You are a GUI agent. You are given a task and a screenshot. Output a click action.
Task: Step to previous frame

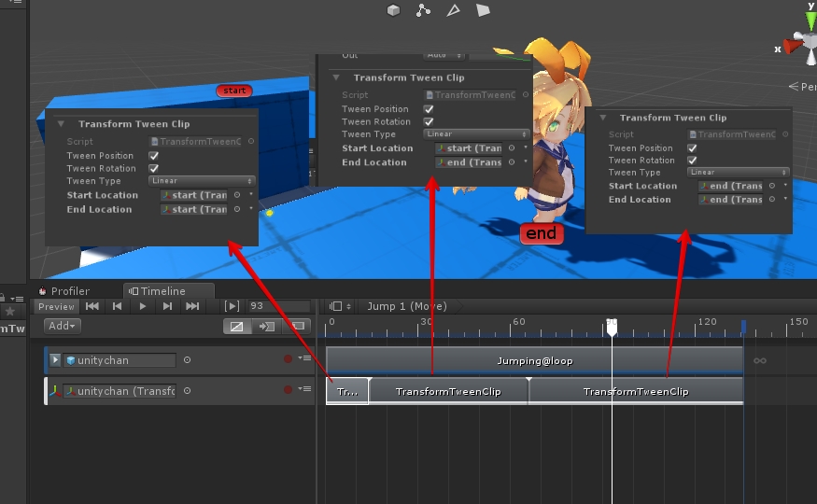pyautogui.click(x=118, y=306)
